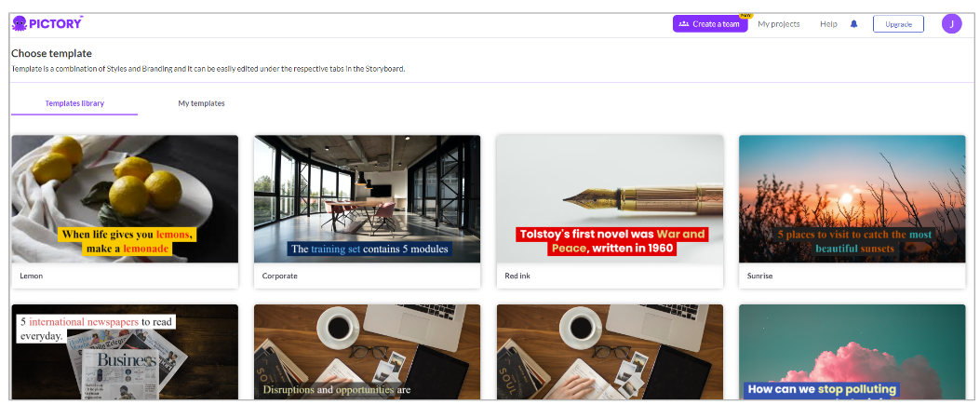Screen dimensions: 980x418
Task: Click the Pictory octopus logo
Action: click(x=47, y=24)
